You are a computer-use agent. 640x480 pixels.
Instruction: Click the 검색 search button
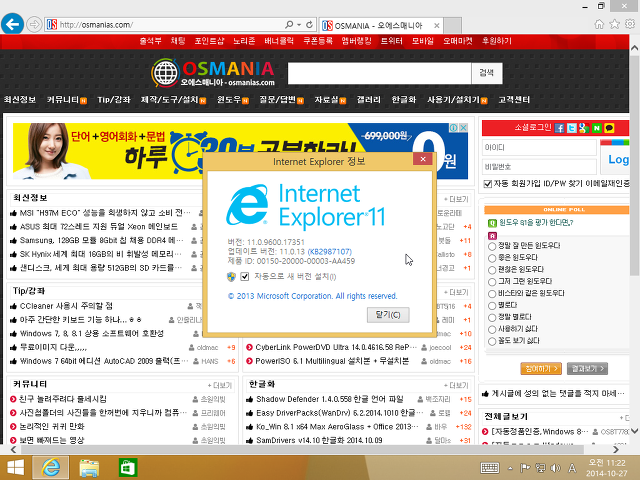coord(487,73)
